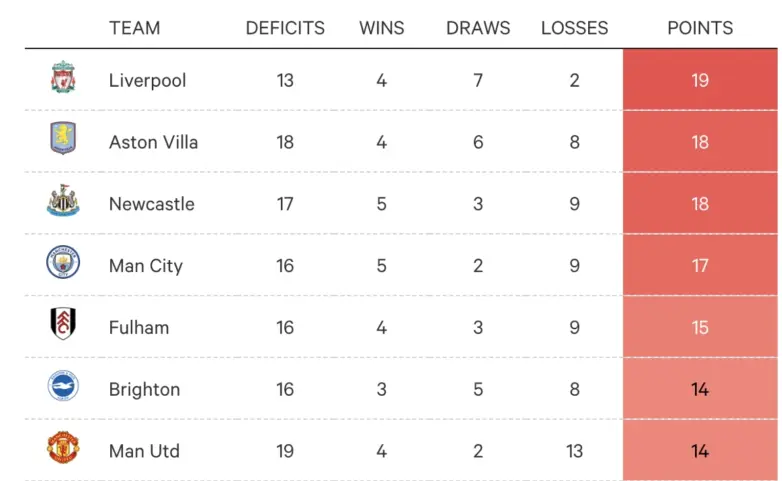The height and width of the screenshot is (481, 782).
Task: Click the Aston Villa club crest
Action: [x=63, y=139]
